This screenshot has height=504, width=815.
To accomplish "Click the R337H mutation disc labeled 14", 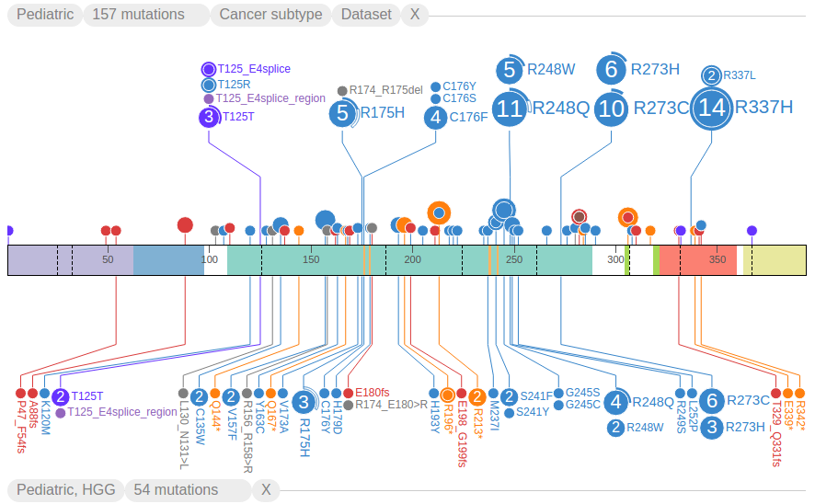I will [711, 109].
